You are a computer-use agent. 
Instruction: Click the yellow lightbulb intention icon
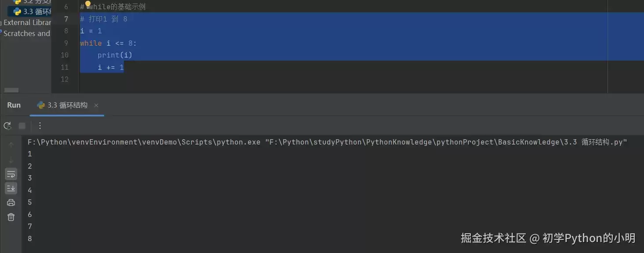87,5
